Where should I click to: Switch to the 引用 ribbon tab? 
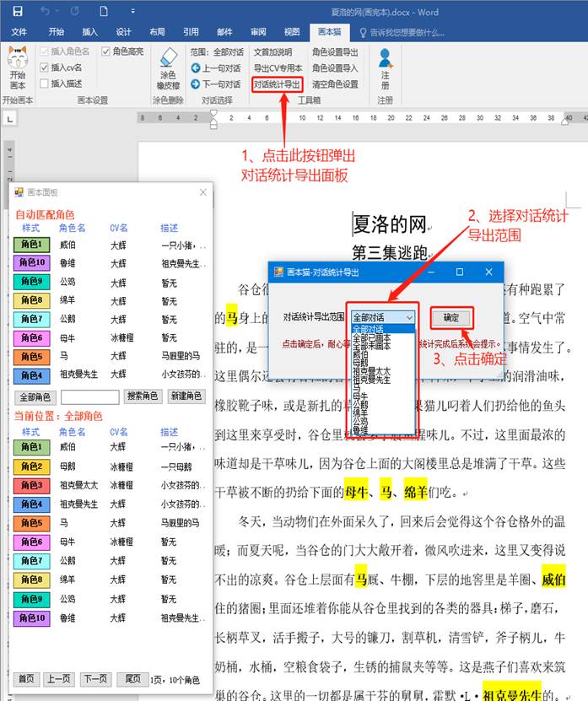pos(191,32)
